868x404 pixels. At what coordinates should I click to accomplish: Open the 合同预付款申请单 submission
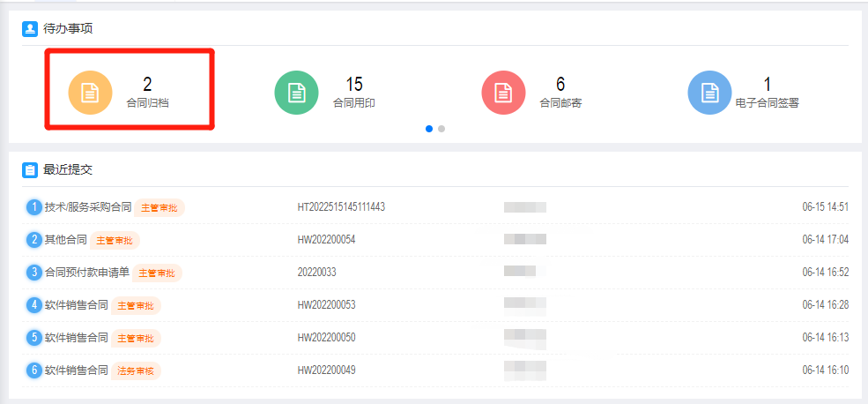point(87,272)
